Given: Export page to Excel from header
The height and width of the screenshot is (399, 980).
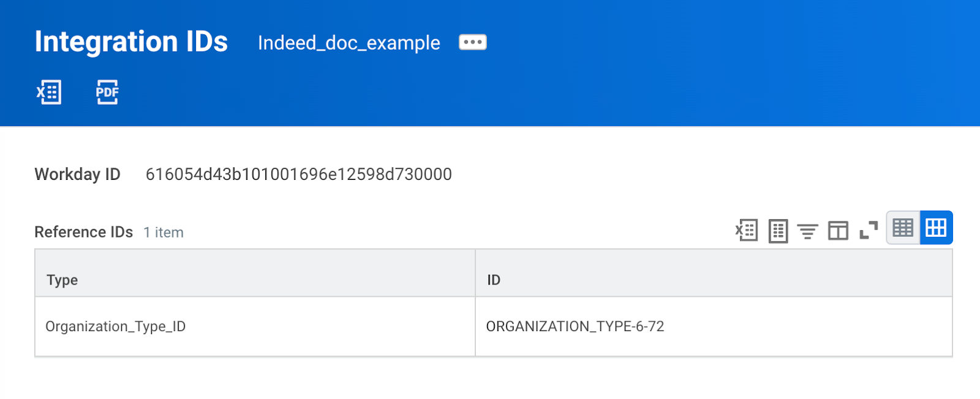Looking at the screenshot, I should [49, 92].
